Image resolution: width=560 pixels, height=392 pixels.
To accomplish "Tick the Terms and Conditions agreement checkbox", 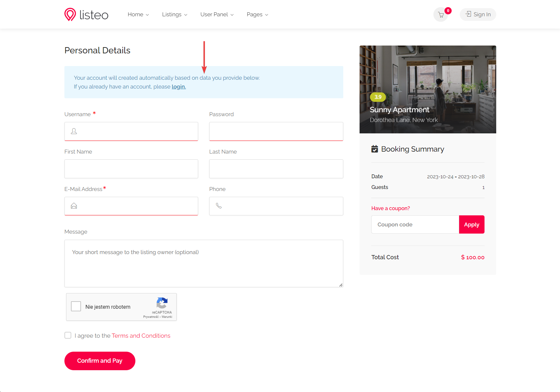I will (68, 335).
